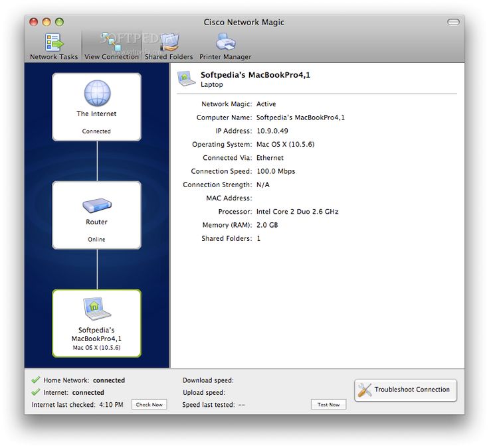Select the 'Ethernet' connection value
The height and width of the screenshot is (448, 489).
coord(270,158)
